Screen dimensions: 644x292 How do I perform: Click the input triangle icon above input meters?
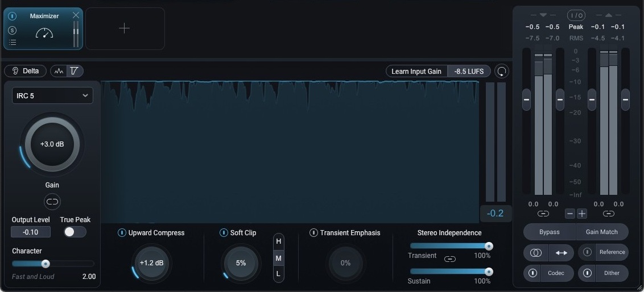[543, 15]
